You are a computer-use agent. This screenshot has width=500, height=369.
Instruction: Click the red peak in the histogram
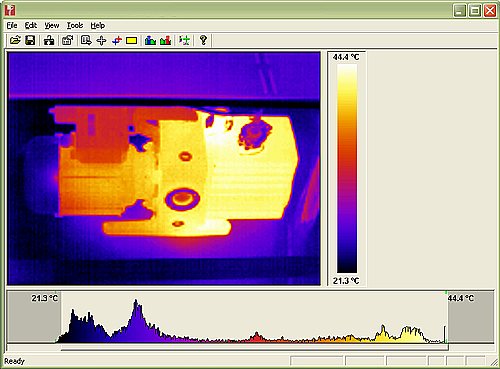tap(256, 337)
